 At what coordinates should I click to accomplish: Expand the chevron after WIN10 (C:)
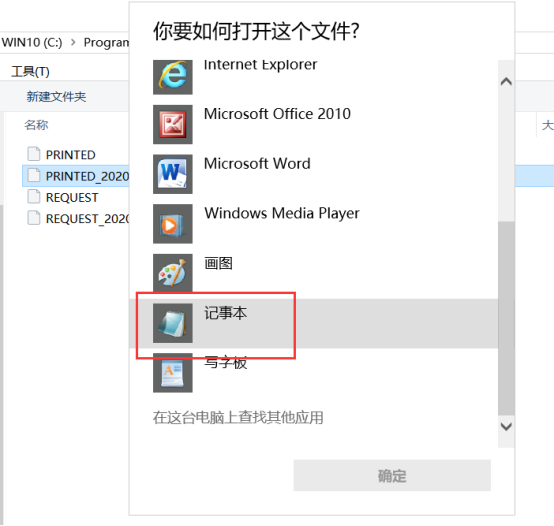click(x=73, y=43)
